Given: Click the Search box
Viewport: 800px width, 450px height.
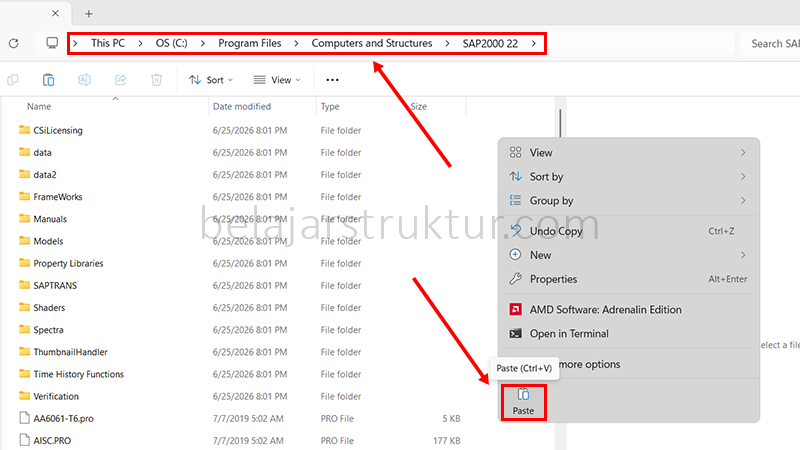Looking at the screenshot, I should [x=770, y=43].
